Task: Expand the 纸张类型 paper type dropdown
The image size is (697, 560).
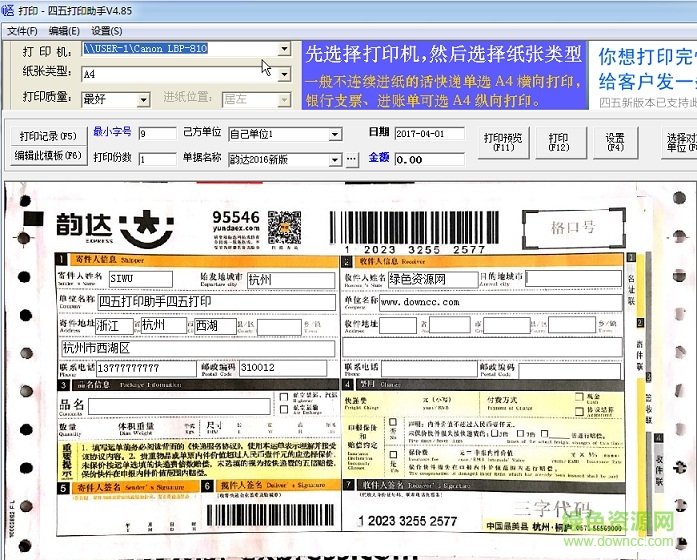Action: click(284, 74)
